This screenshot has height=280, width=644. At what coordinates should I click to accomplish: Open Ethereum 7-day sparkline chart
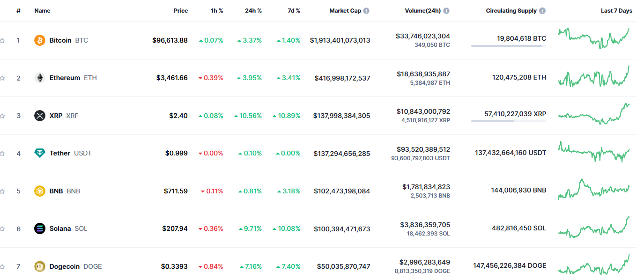(x=594, y=76)
